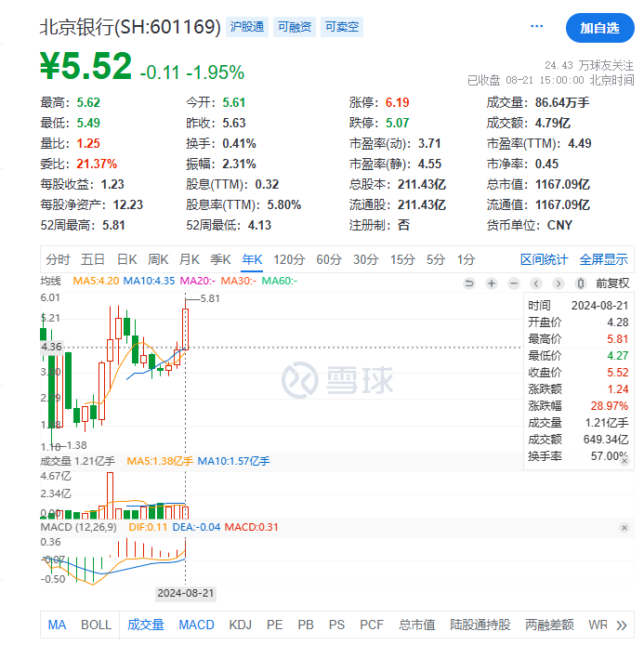The height and width of the screenshot is (645, 644).
Task: Click the chart reset (undo) icon
Action: click(469, 283)
